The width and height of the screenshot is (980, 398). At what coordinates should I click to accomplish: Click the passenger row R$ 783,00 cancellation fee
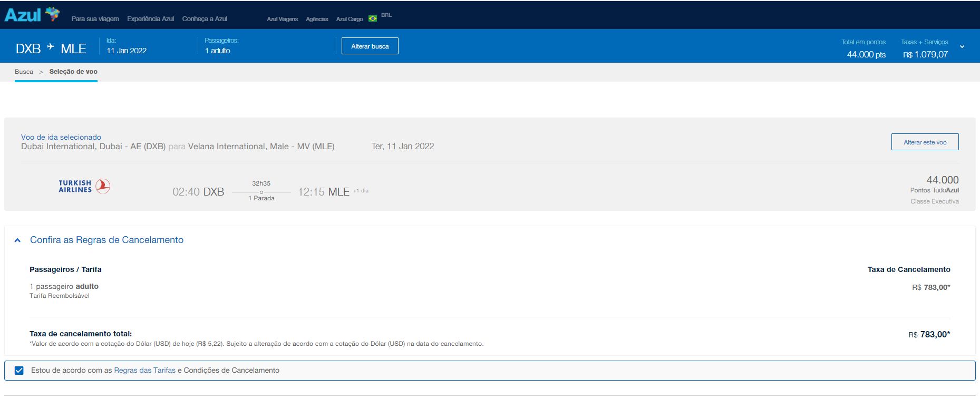coord(931,287)
